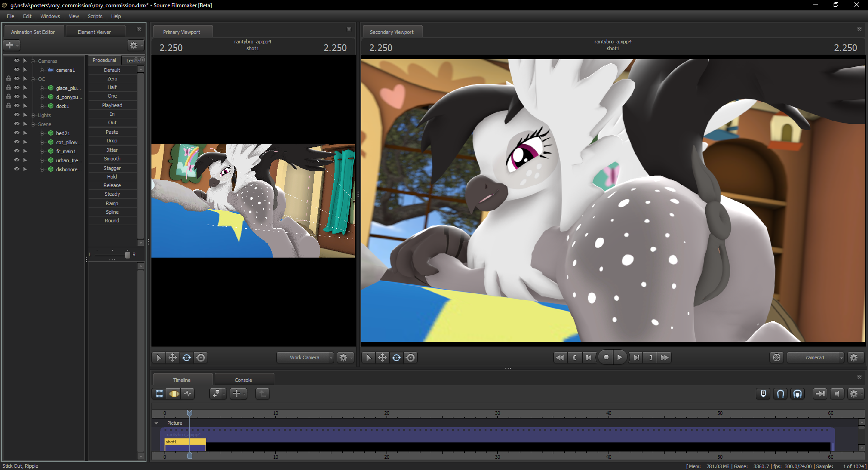Select the Procedural tab
The image size is (868, 470).
[104, 60]
